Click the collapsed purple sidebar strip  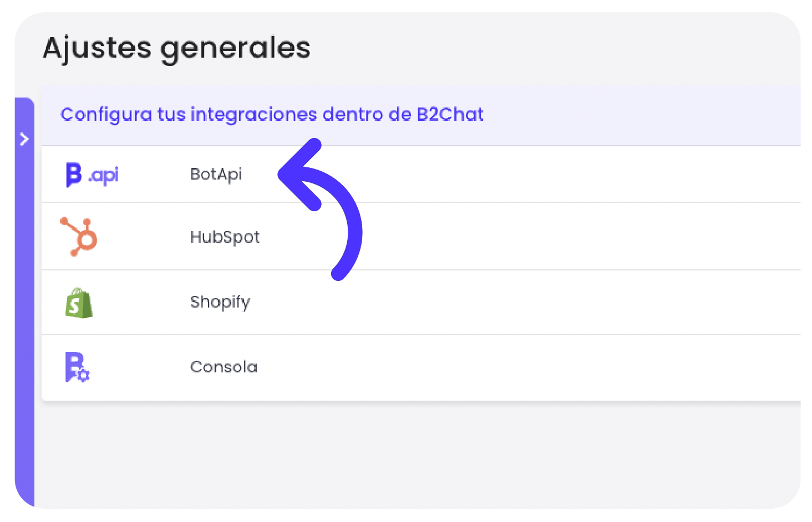(x=24, y=302)
